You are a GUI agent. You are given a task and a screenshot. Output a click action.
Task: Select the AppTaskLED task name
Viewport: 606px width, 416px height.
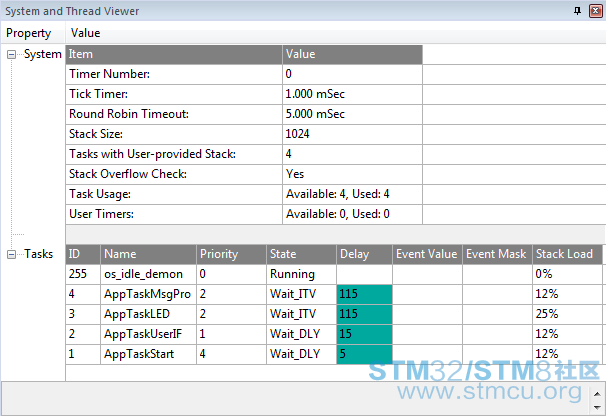137,314
